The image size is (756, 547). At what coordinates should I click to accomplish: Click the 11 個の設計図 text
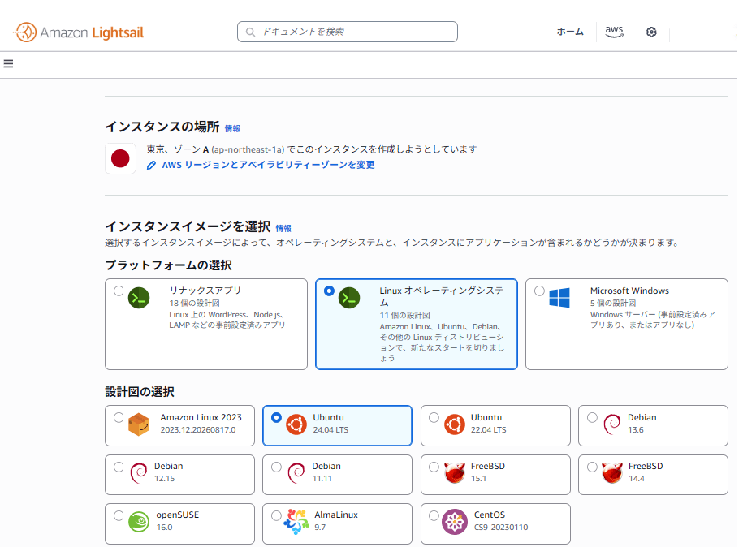404,315
